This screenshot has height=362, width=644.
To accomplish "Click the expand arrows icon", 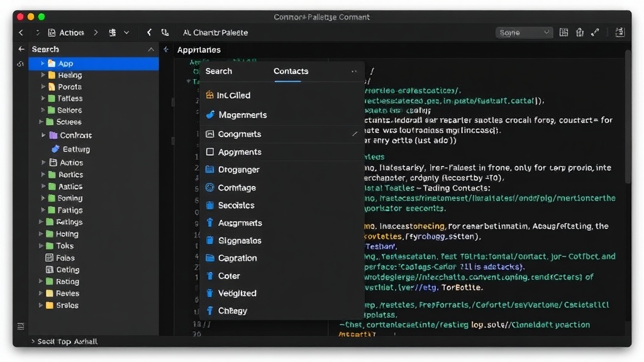I will 595,33.
